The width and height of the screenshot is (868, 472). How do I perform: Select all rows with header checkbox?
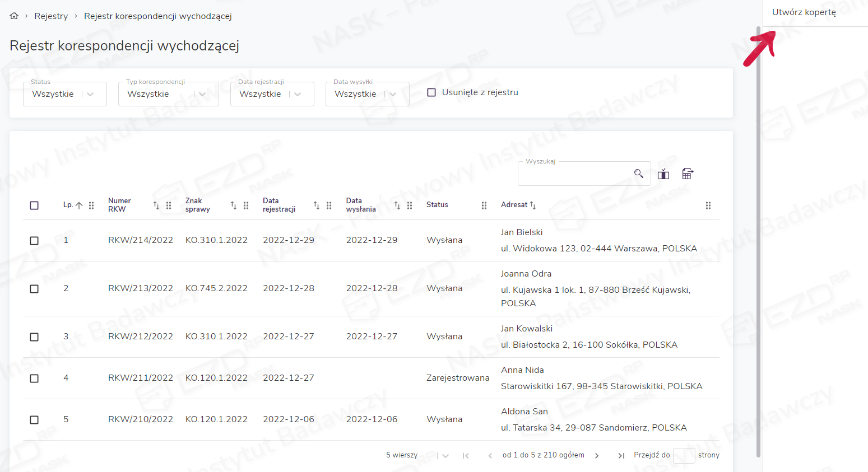[x=34, y=205]
